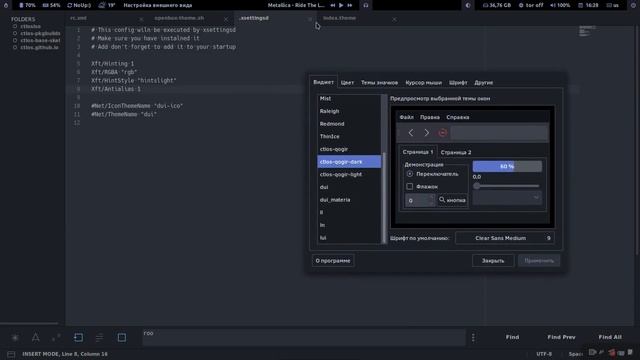The image size is (640, 360).
Task: Switch to Страница 2 preview tab
Action: (x=456, y=152)
